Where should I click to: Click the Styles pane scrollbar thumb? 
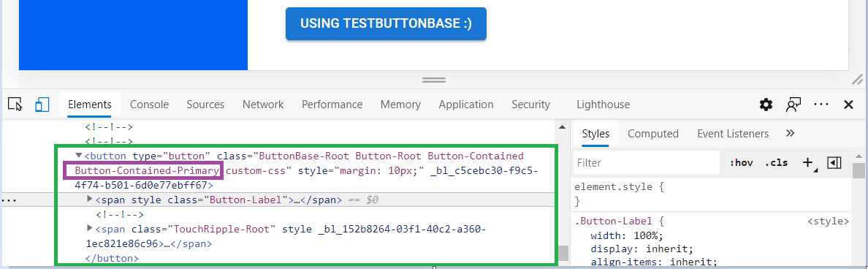tap(858, 170)
